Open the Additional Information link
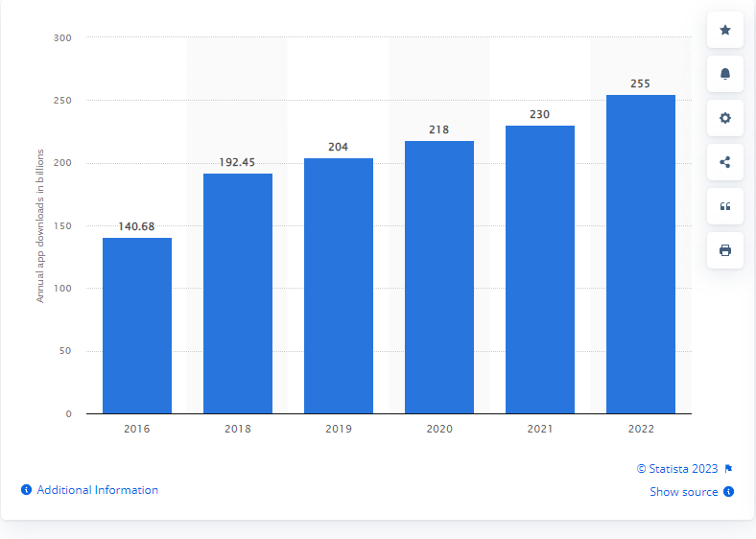Image resolution: width=756 pixels, height=539 pixels. [x=98, y=490]
